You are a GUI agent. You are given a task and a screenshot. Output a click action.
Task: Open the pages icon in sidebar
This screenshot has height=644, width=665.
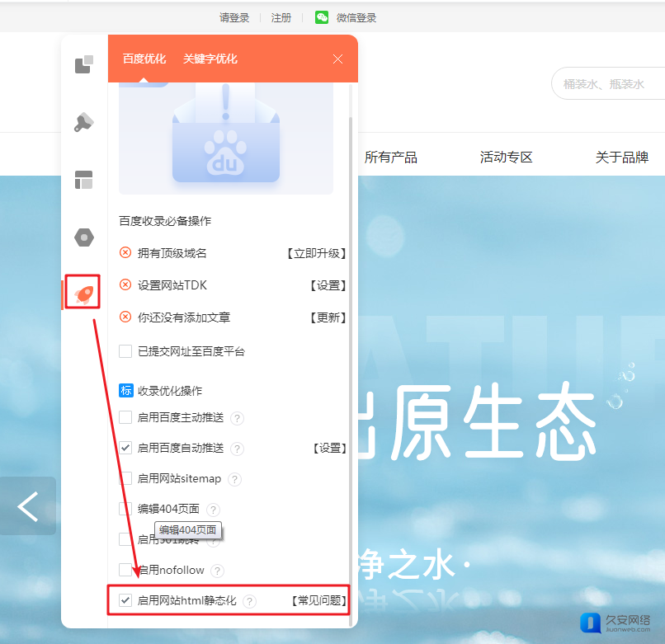pyautogui.click(x=84, y=64)
